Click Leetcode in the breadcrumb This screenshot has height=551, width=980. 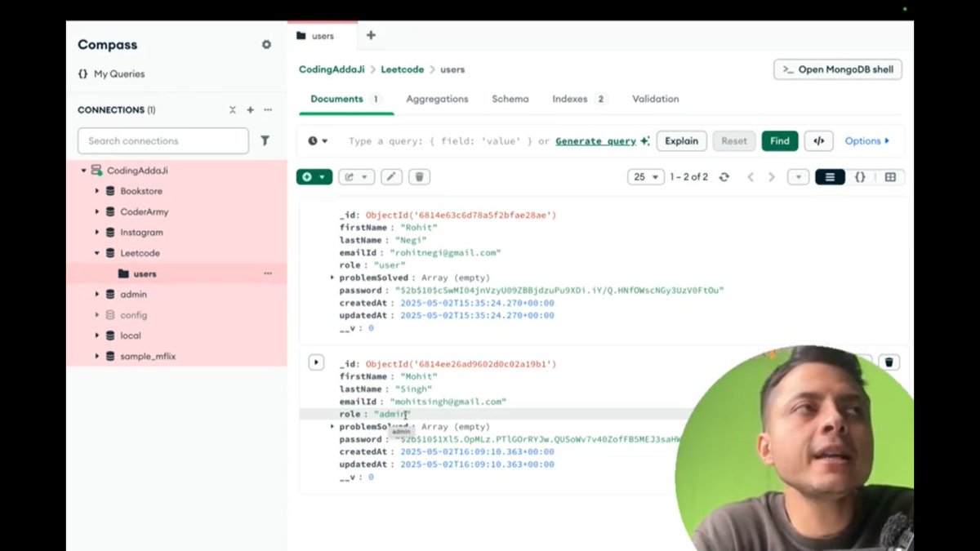tap(402, 69)
